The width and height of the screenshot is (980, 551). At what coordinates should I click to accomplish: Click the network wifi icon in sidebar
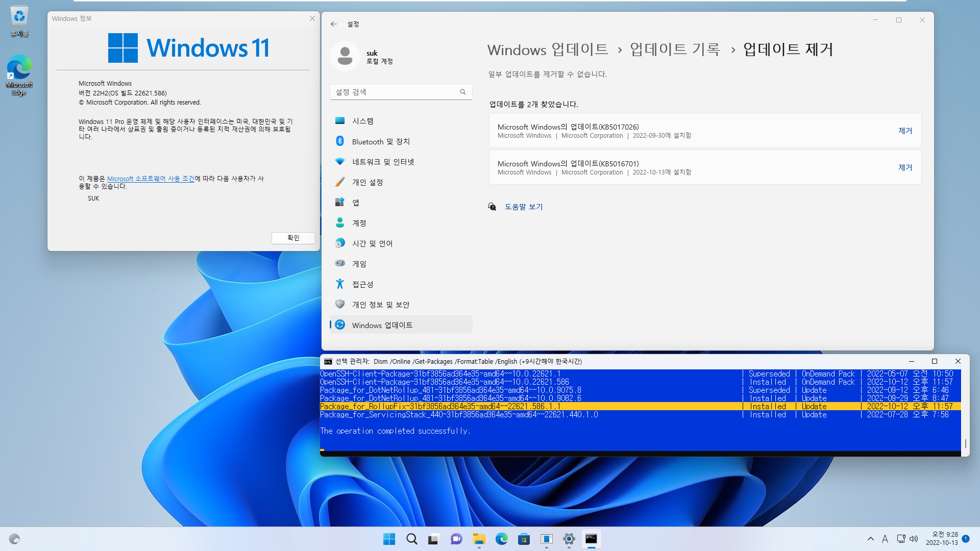pyautogui.click(x=340, y=161)
